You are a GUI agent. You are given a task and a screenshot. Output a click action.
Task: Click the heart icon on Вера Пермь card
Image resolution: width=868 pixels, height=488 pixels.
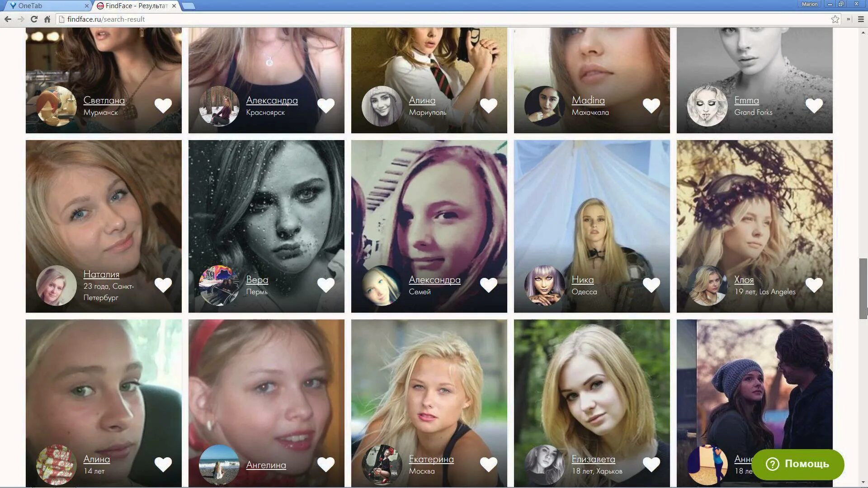pyautogui.click(x=325, y=285)
